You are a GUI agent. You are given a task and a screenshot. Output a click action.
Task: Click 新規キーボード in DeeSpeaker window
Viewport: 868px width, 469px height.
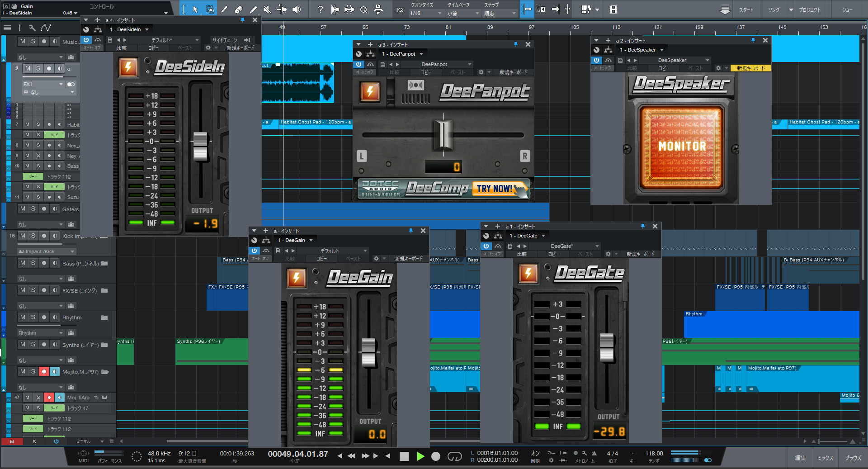click(751, 68)
